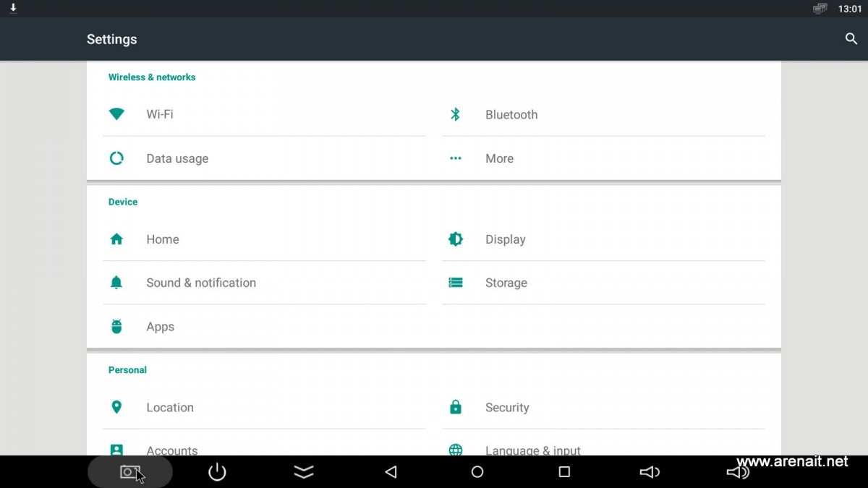Lower volume using the navigation bar speaker
The image size is (868, 488).
[x=650, y=472]
